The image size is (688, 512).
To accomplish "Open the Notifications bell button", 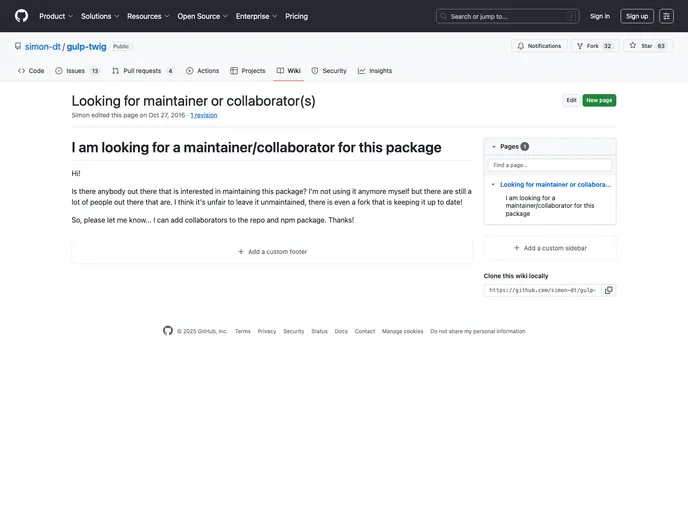I will tap(539, 46).
